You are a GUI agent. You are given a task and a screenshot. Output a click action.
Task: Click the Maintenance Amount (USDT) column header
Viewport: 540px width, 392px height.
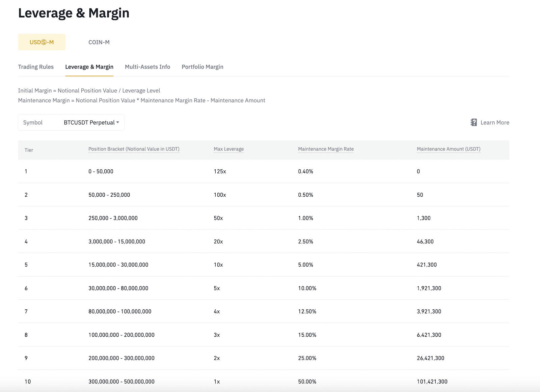448,149
